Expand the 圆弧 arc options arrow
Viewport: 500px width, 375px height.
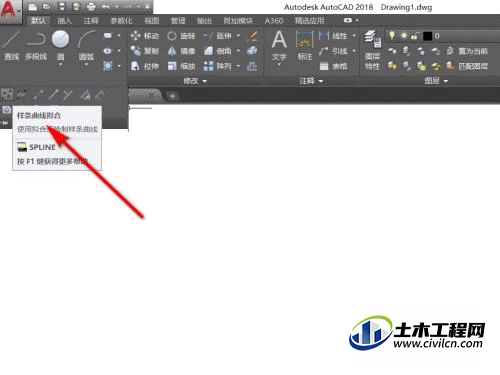(86, 64)
